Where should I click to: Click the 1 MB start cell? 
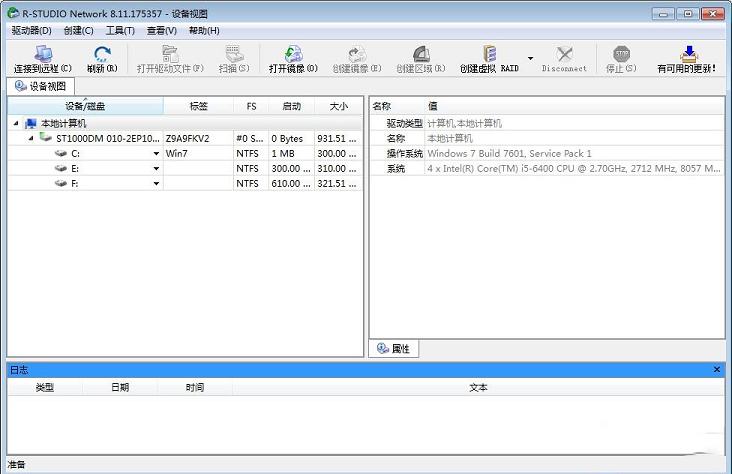pos(291,154)
